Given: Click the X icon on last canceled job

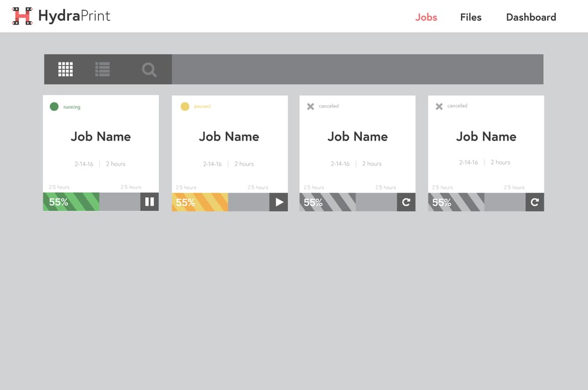Looking at the screenshot, I should pyautogui.click(x=439, y=106).
